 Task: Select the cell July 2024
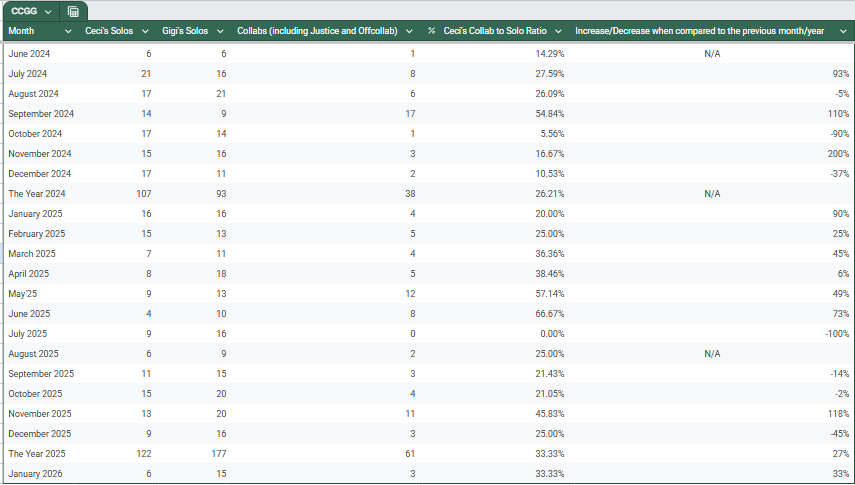point(27,74)
